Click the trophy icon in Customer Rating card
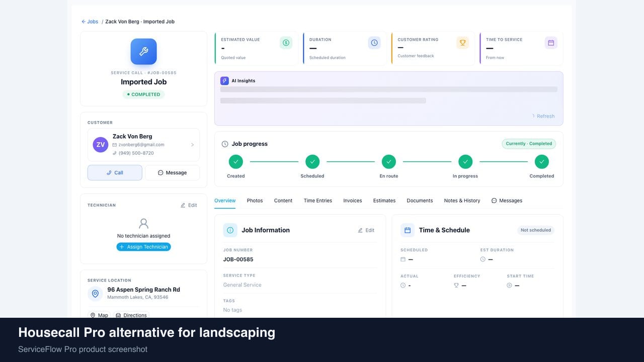Viewport: 644px width, 362px height. pyautogui.click(x=462, y=43)
